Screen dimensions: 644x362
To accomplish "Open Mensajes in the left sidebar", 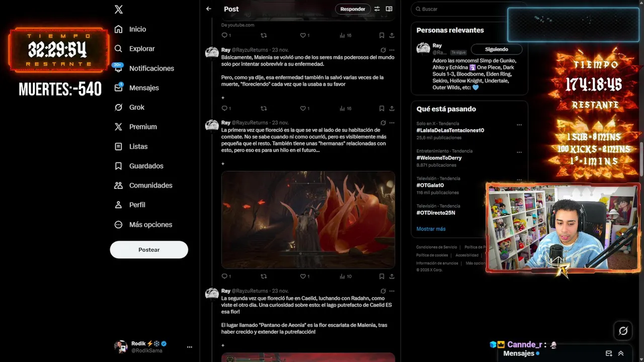I will [136, 87].
